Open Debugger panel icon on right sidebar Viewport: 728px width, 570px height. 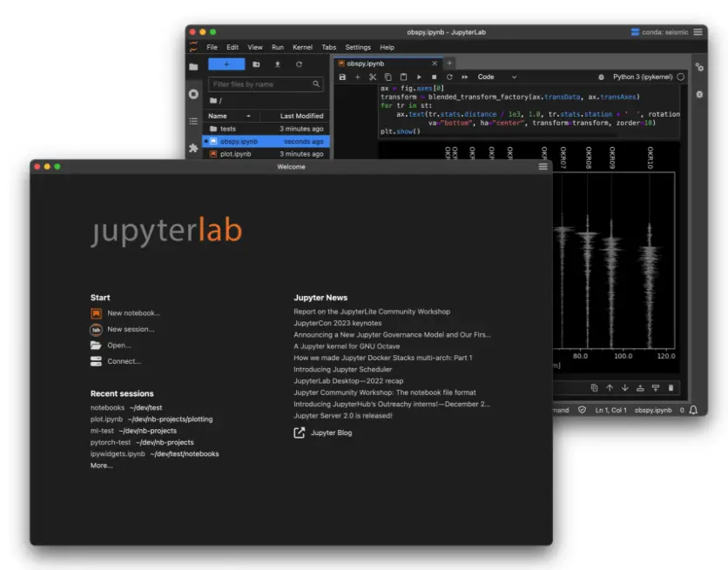[x=699, y=94]
